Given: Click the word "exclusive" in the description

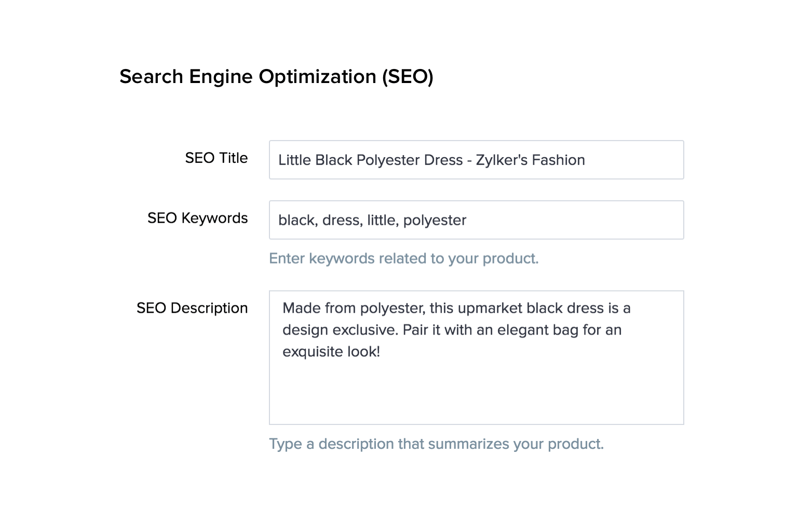Looking at the screenshot, I should coord(364,330).
